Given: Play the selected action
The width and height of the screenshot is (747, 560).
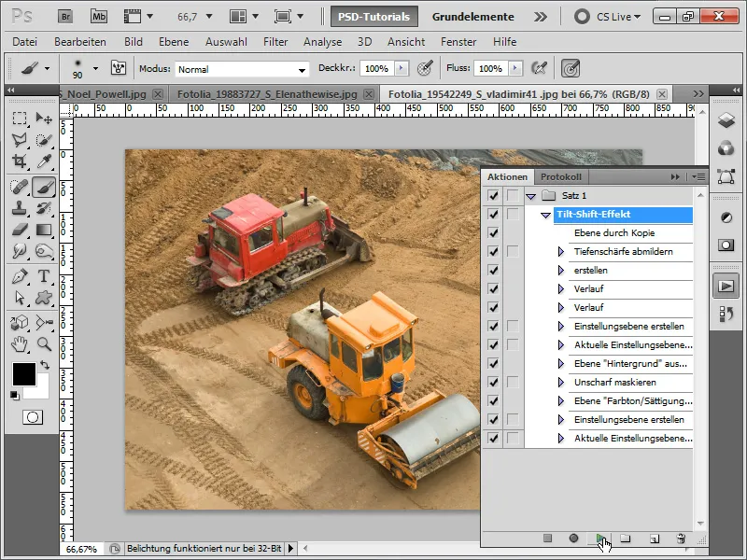Looking at the screenshot, I should click(x=600, y=539).
